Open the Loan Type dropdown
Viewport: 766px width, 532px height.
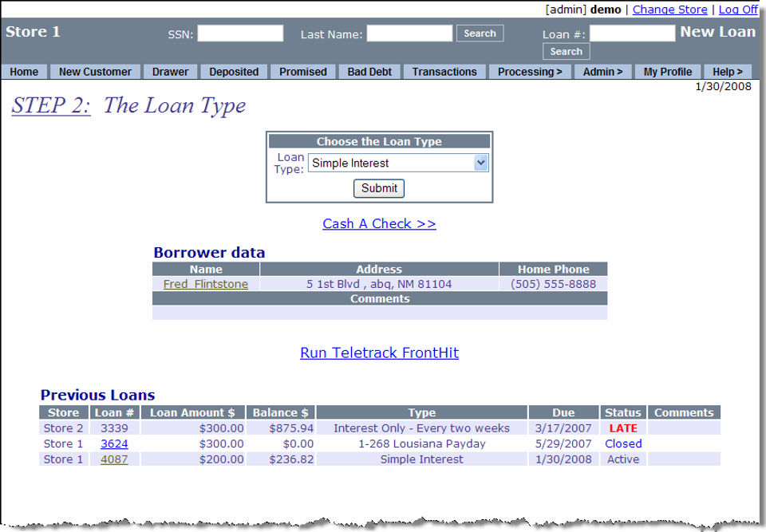(397, 163)
